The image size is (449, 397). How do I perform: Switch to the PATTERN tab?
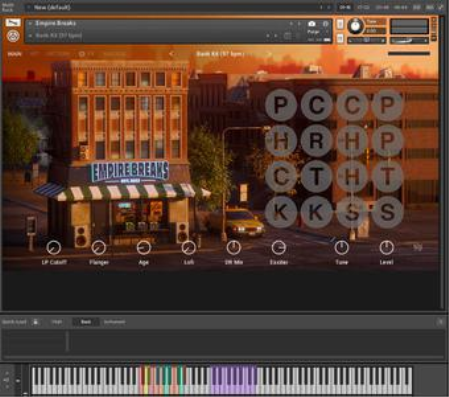tap(57, 54)
